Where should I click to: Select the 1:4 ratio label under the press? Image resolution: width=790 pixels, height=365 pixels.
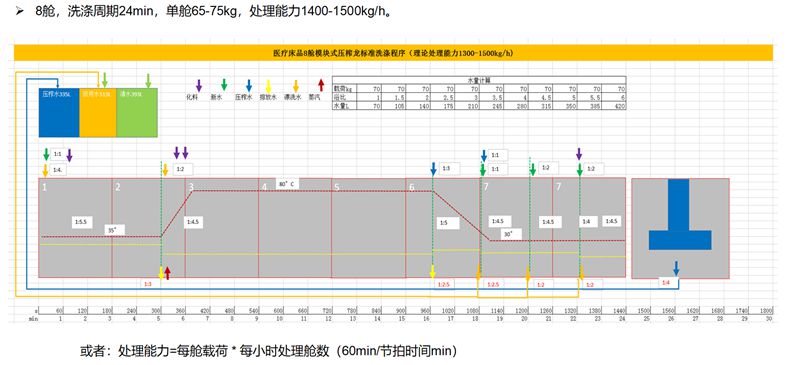pos(668,283)
